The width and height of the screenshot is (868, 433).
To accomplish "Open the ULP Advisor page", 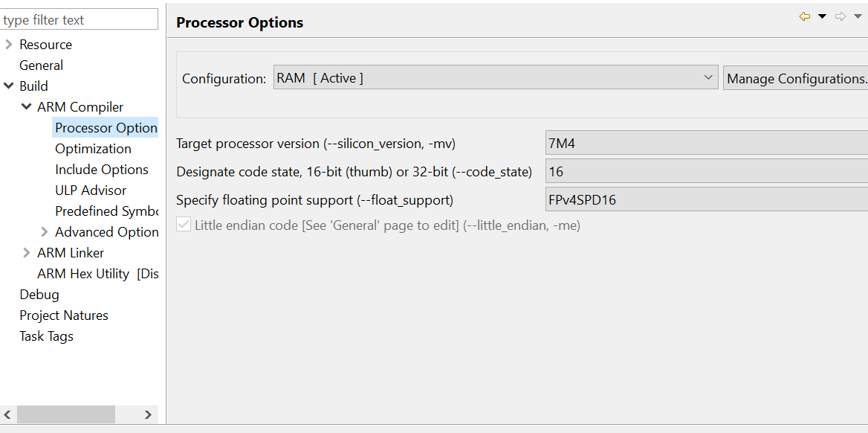I will click(x=91, y=190).
